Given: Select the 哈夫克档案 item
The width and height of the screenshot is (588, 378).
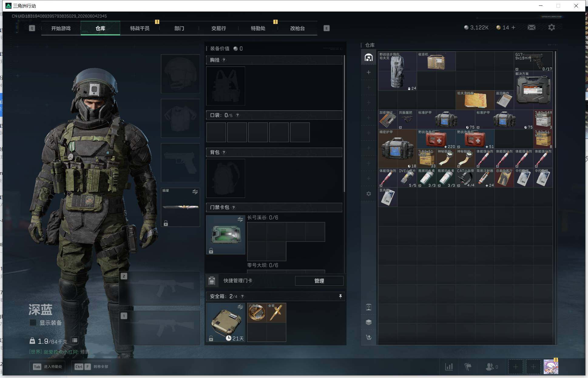Looking at the screenshot, I should pyautogui.click(x=475, y=100).
